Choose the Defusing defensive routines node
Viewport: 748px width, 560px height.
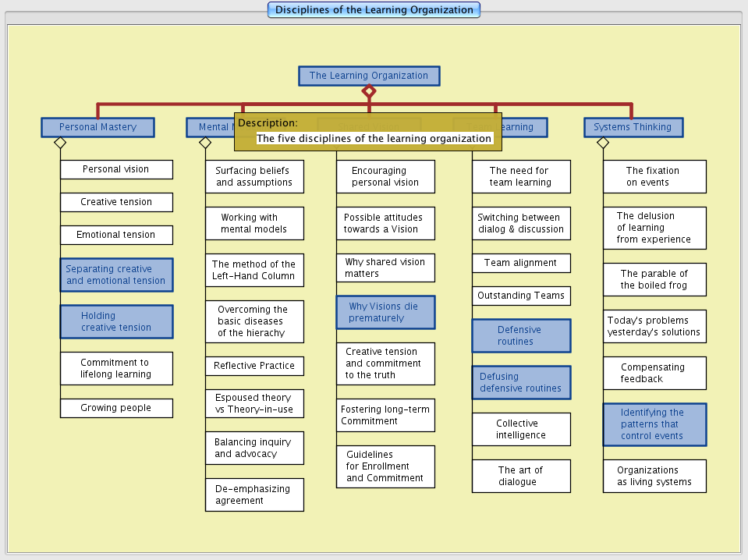pyautogui.click(x=521, y=382)
